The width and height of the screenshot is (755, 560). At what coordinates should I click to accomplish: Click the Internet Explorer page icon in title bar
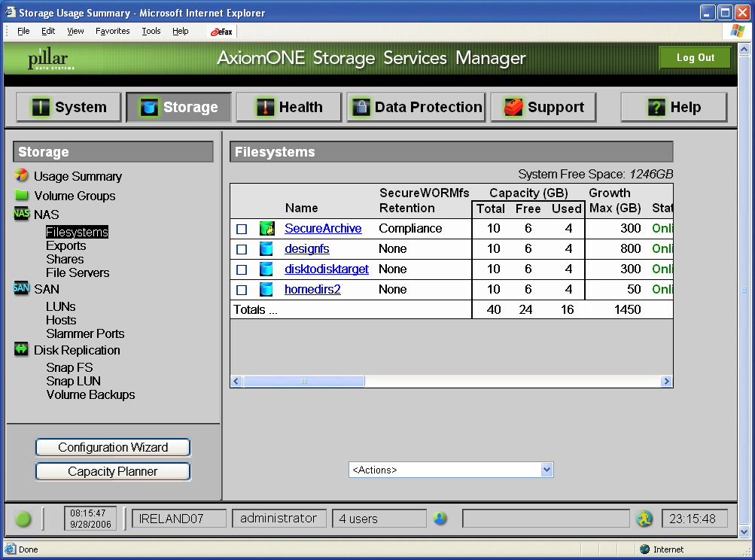10,12
